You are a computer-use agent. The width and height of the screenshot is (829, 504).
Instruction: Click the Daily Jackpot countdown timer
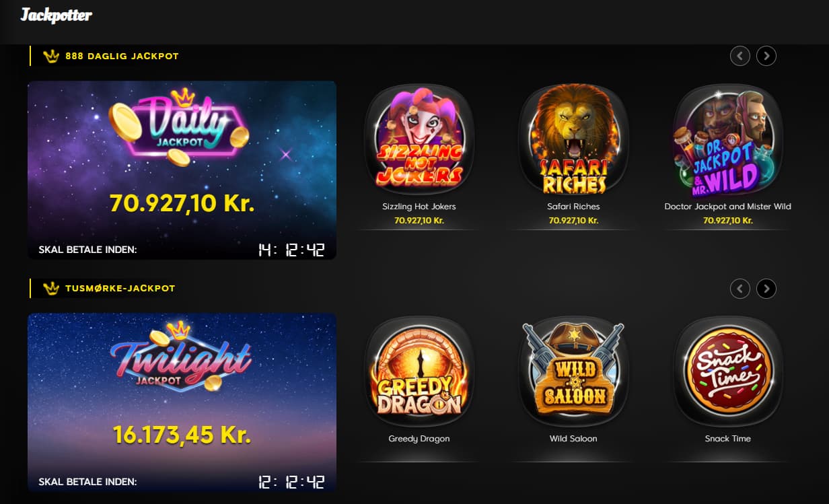coord(291,250)
